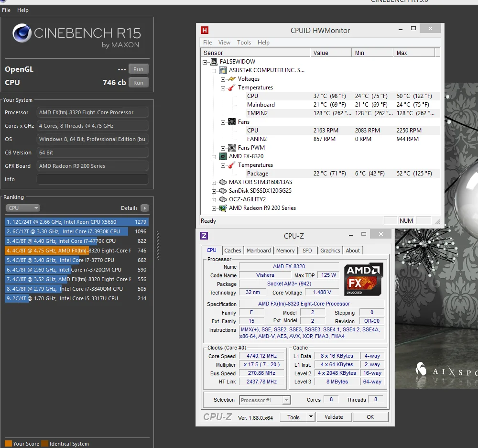Switch to the Memory tab in CPU-Z
The height and width of the screenshot is (448, 478).
pyautogui.click(x=285, y=251)
